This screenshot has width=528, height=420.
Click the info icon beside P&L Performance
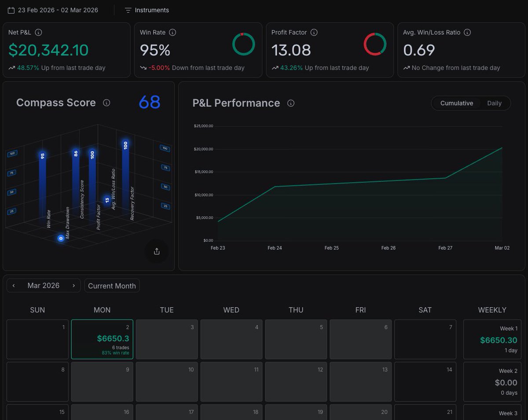point(290,103)
